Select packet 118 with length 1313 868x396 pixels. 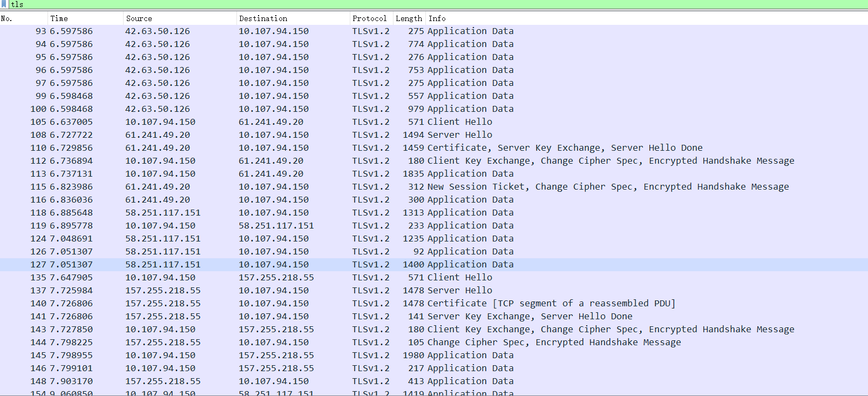click(x=434, y=213)
